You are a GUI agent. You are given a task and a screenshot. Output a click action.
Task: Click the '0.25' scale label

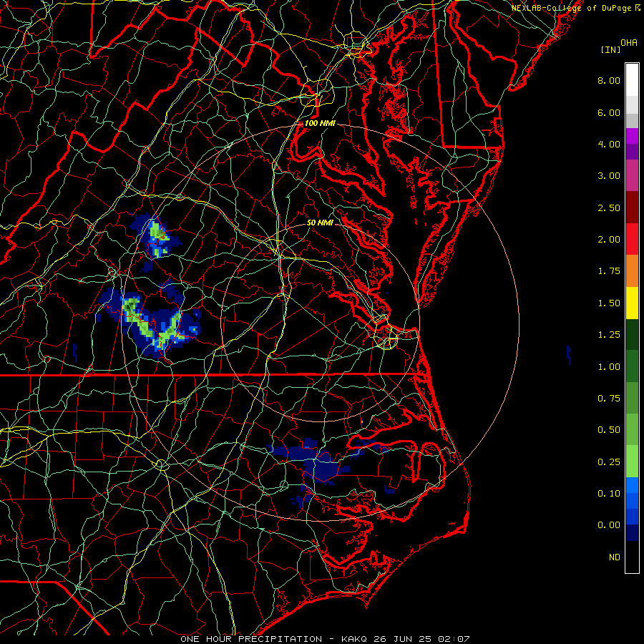point(609,462)
